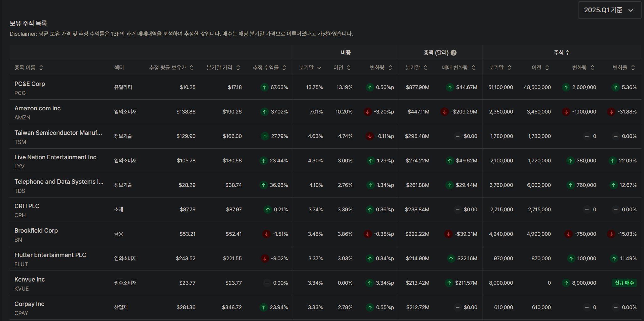Click the sort arrows for 비중 변화량
This screenshot has width=644, height=321.
[x=390, y=68]
